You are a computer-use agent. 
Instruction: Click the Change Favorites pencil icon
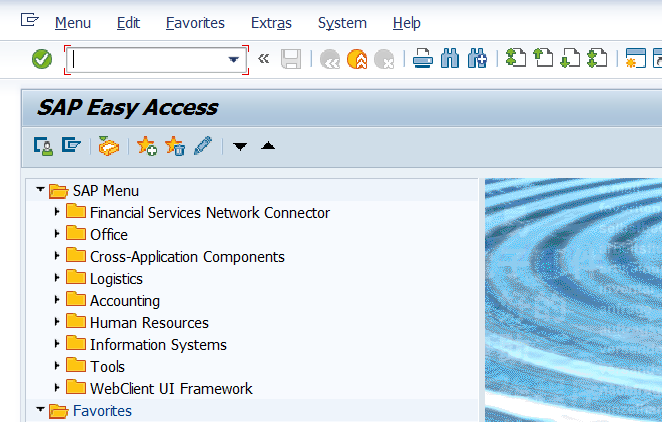pyautogui.click(x=203, y=146)
